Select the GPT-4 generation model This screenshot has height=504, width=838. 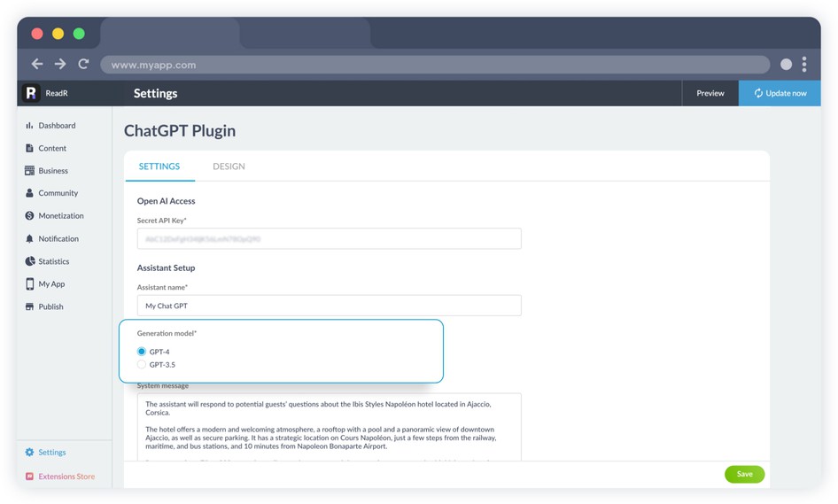coord(142,352)
